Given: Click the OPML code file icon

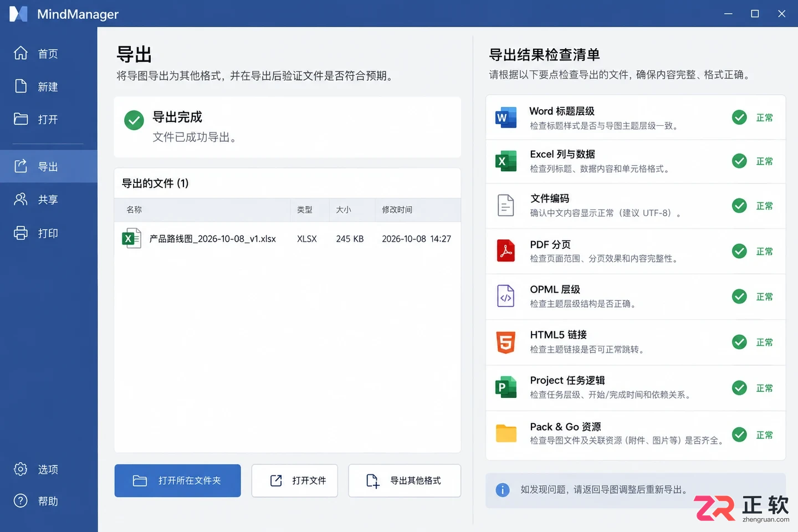Looking at the screenshot, I should (505, 296).
